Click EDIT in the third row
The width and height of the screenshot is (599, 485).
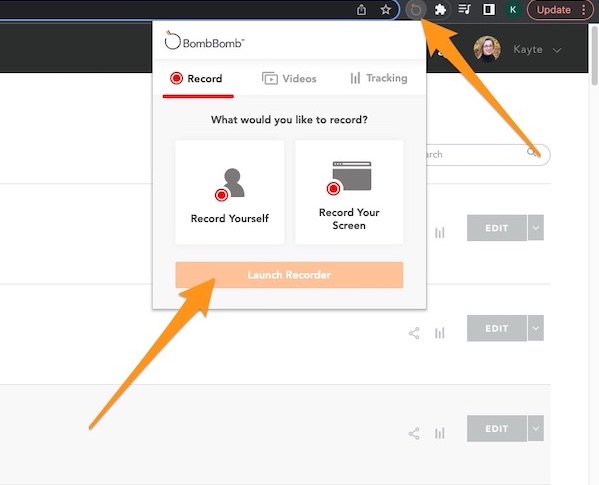497,429
